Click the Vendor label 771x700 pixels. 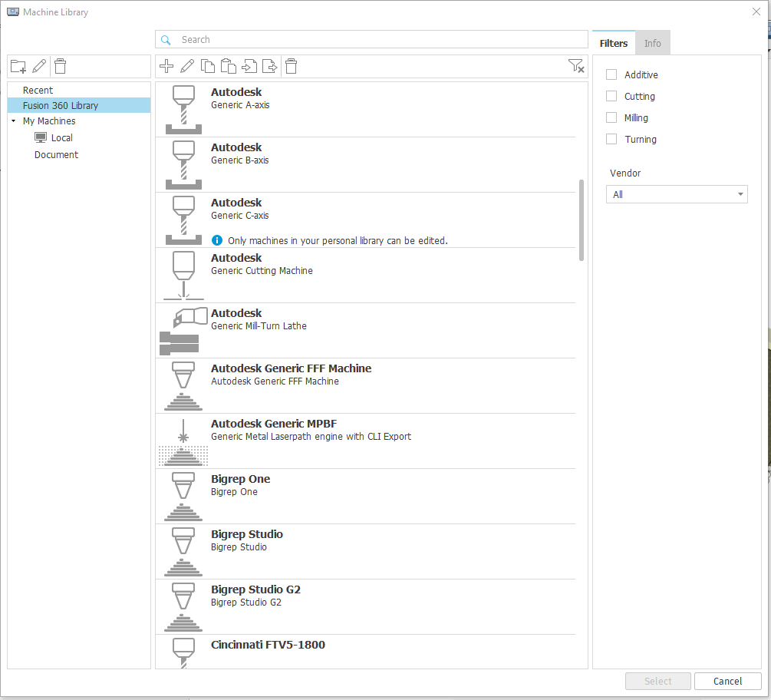click(x=625, y=173)
